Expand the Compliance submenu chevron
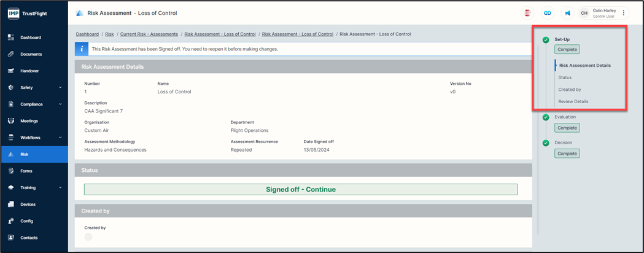 click(x=60, y=104)
